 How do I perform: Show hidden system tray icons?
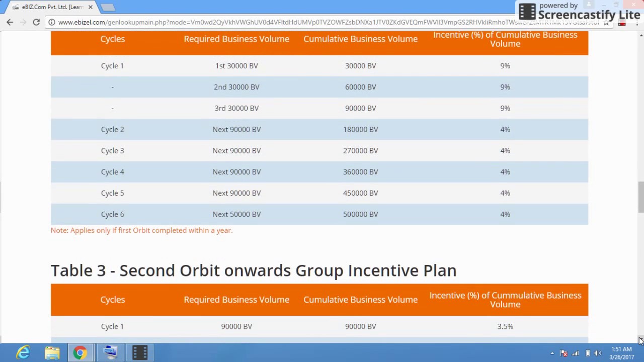pos(552,353)
